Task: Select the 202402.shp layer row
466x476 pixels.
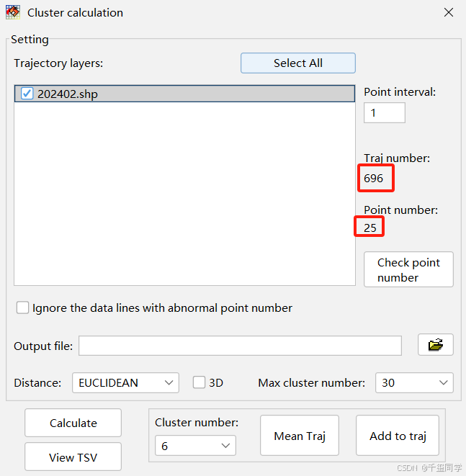Action: click(x=184, y=94)
